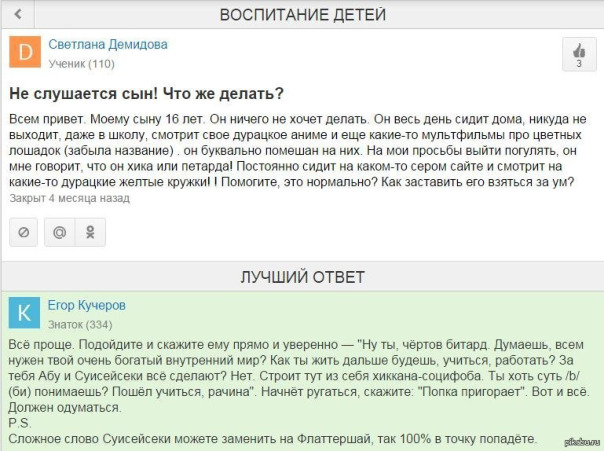604x451 pixels.
Task: Click the "Знаток (334)" rank label
Action: click(80, 325)
